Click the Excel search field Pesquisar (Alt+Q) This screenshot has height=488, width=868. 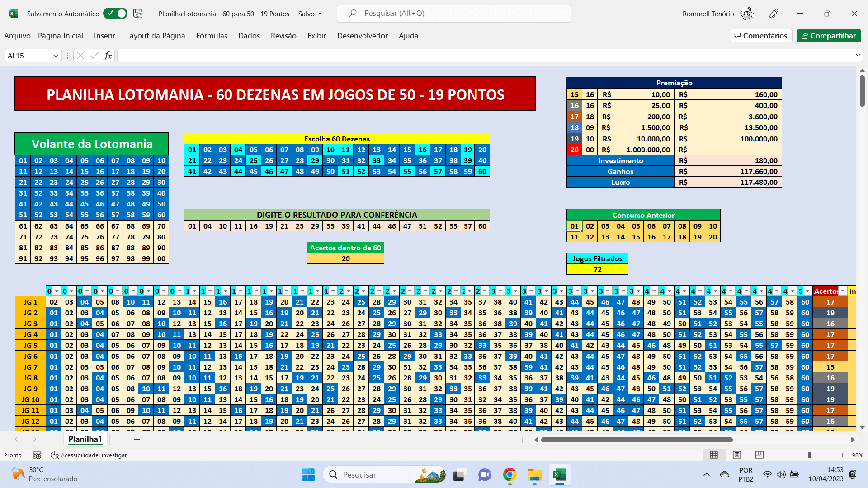coord(454,14)
